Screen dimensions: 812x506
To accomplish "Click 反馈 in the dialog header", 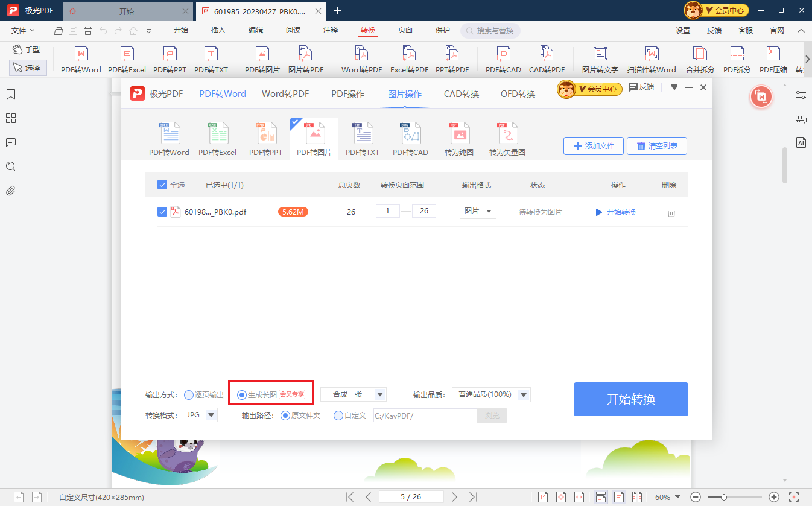I will point(641,87).
